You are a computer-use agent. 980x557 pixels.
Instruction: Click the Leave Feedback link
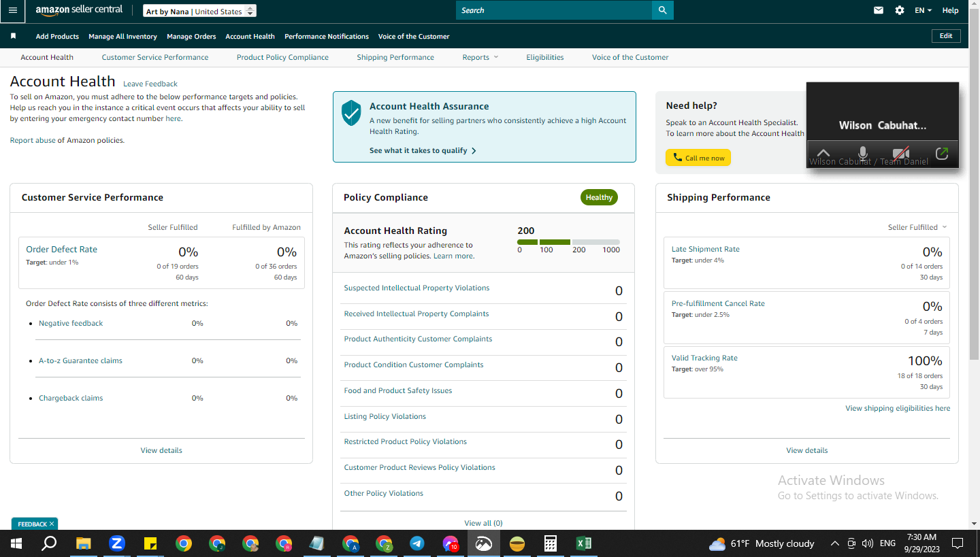tap(150, 84)
